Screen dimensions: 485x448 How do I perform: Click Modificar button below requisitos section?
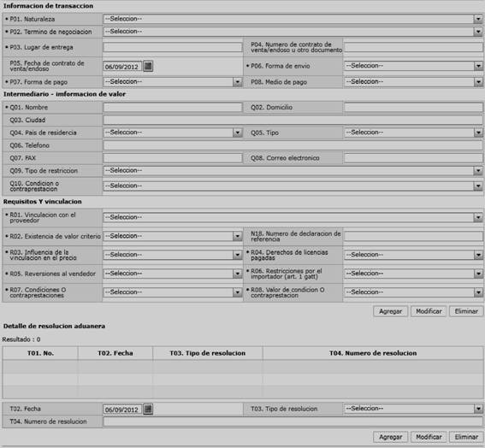[x=429, y=311]
